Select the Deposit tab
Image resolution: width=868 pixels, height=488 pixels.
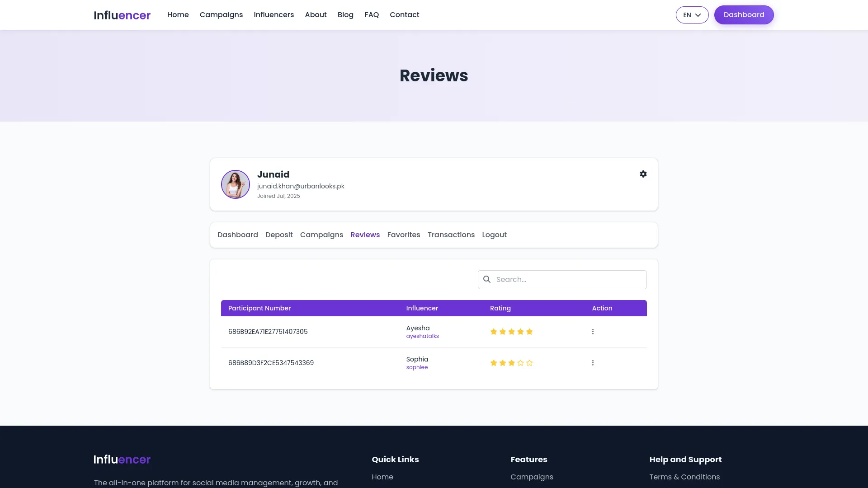[279, 235]
